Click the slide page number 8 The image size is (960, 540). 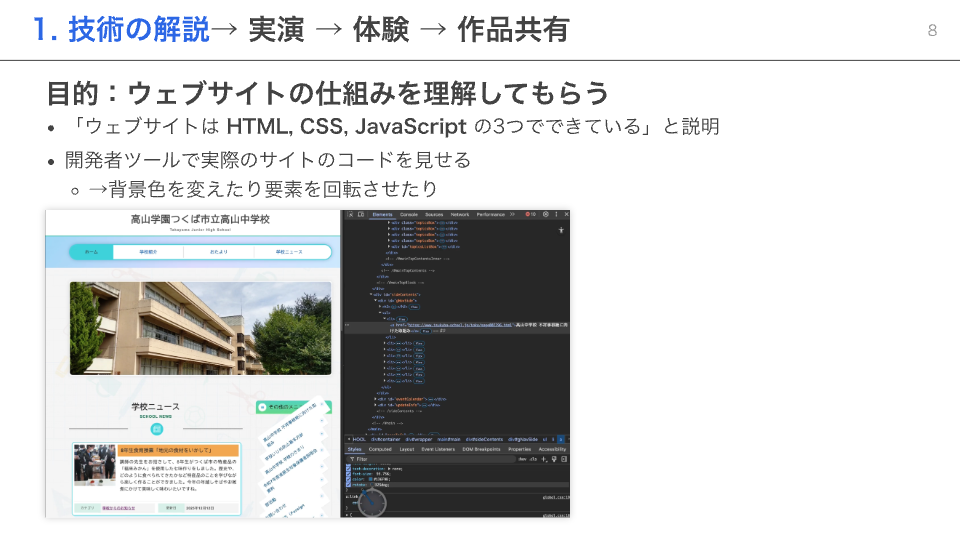click(x=932, y=30)
